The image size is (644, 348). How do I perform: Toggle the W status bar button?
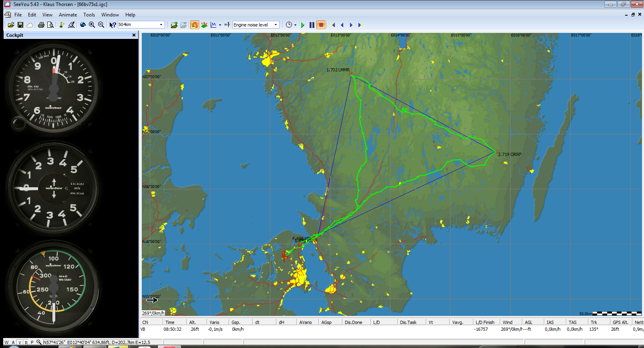pyautogui.click(x=6, y=342)
